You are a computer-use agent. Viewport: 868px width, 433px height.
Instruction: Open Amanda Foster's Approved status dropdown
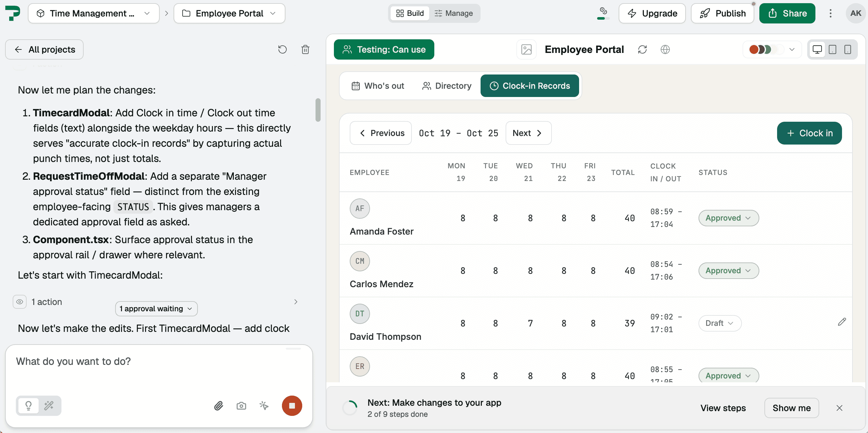pos(729,218)
